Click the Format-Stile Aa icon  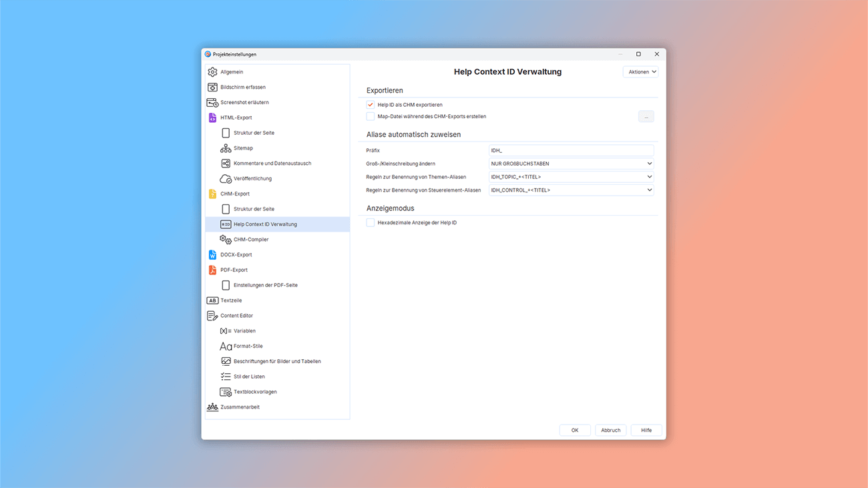(226, 346)
